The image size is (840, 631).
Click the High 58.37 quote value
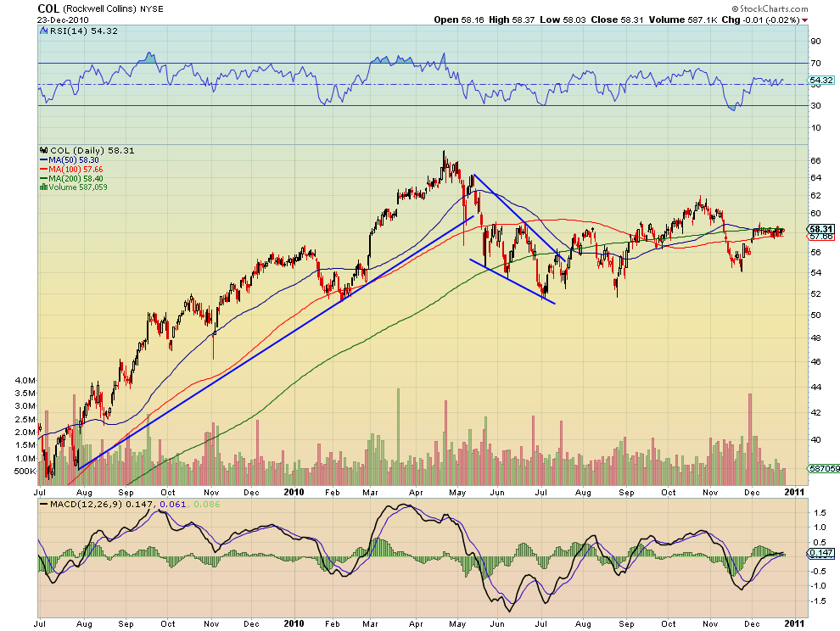coord(512,20)
